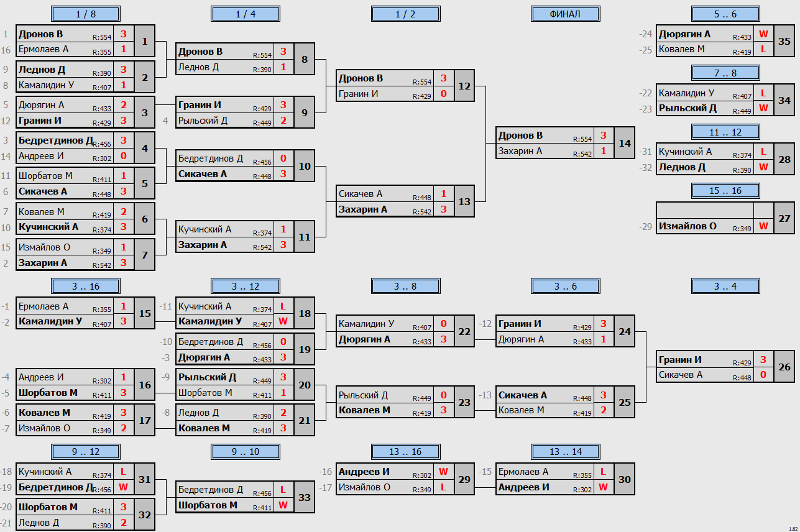Screen dimensions: 800x532
Task: Select the 3 .. 12 bracket header
Action: (x=246, y=286)
